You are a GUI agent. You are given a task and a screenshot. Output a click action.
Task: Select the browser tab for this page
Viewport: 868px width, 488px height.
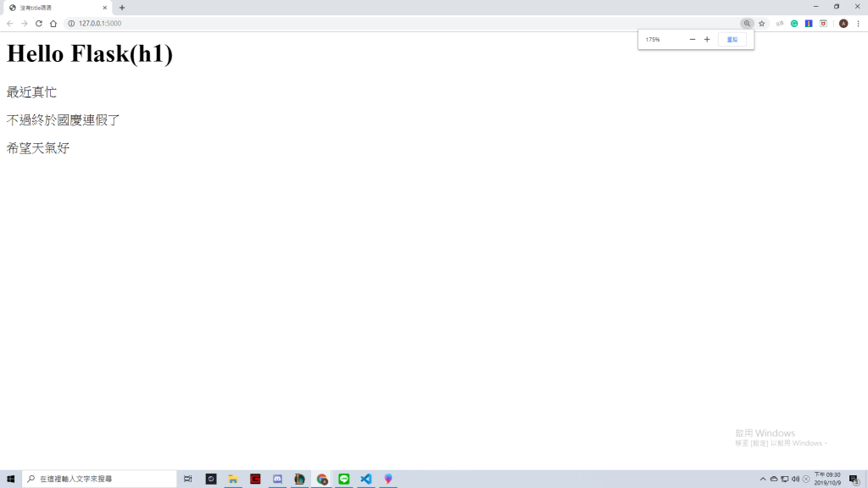click(x=57, y=8)
